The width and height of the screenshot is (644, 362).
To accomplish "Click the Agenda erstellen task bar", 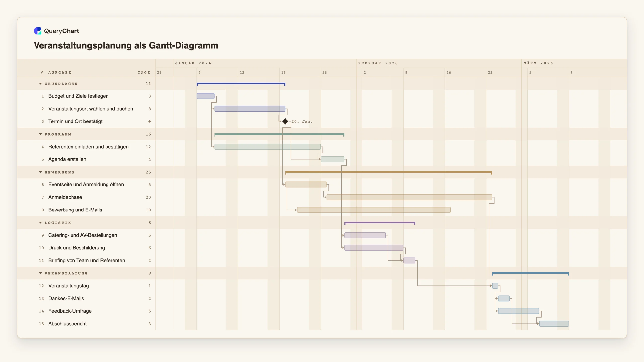I will [x=332, y=159].
